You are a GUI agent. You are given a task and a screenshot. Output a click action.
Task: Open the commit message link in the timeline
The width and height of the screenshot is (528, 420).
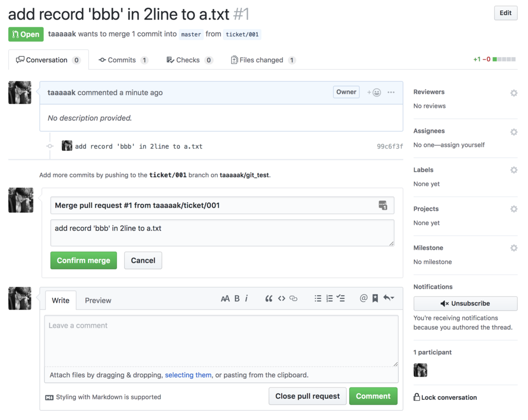[x=139, y=147]
